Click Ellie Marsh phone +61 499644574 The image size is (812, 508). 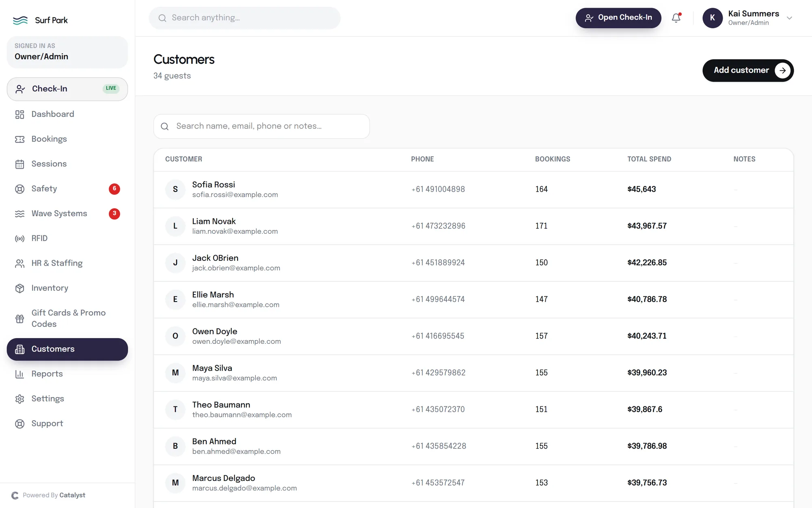438,300
